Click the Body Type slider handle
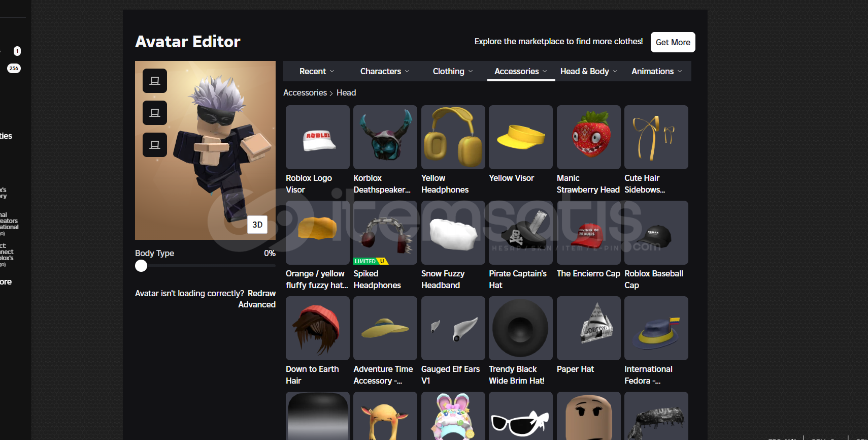Image resolution: width=868 pixels, height=440 pixels. click(x=141, y=266)
